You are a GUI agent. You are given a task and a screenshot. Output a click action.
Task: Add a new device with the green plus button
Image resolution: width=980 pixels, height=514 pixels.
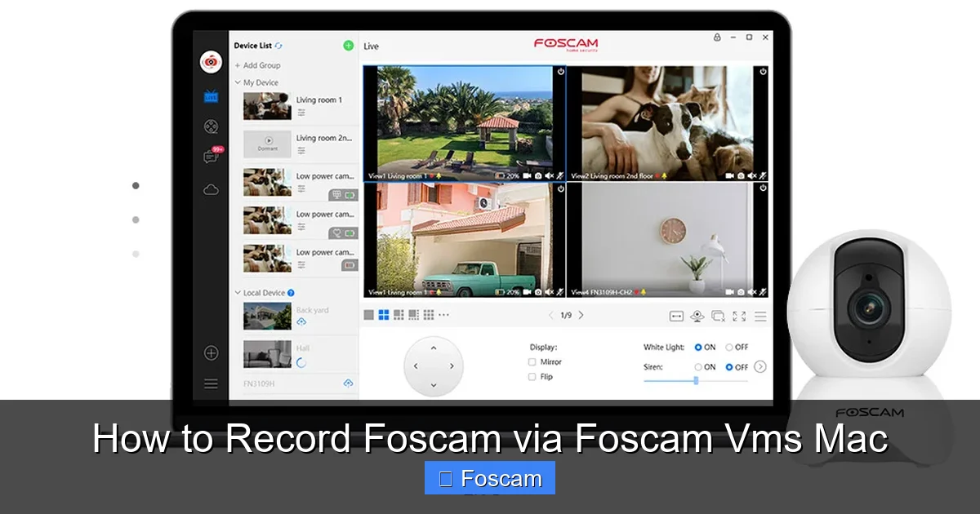(x=347, y=45)
